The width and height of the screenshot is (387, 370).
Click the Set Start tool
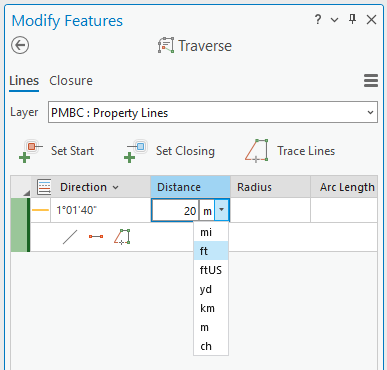[x=56, y=151]
